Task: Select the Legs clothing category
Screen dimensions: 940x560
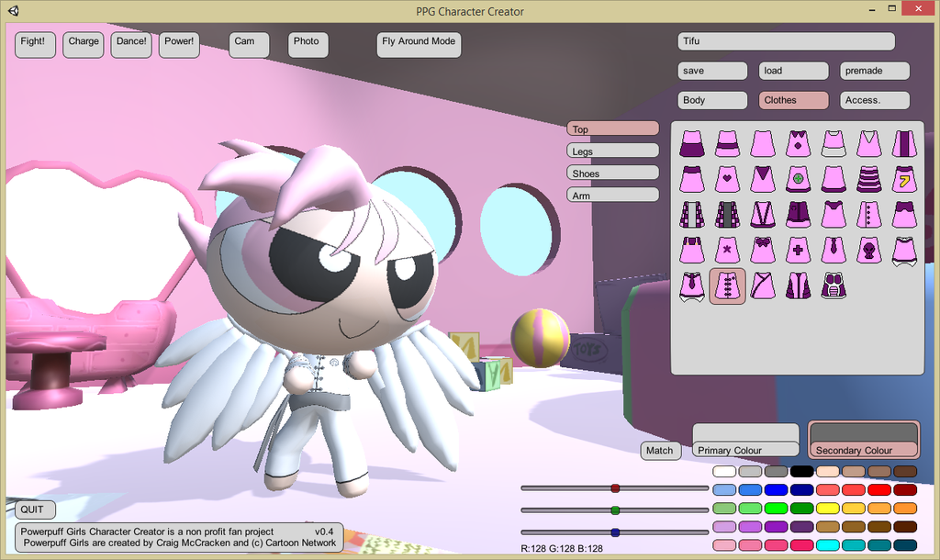Action: [x=612, y=151]
